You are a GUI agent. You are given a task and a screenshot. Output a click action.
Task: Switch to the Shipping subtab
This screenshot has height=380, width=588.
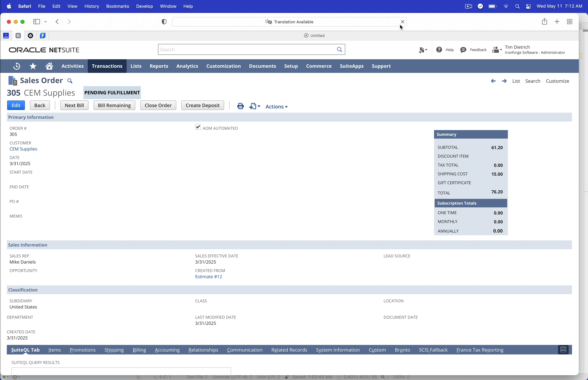pyautogui.click(x=114, y=350)
